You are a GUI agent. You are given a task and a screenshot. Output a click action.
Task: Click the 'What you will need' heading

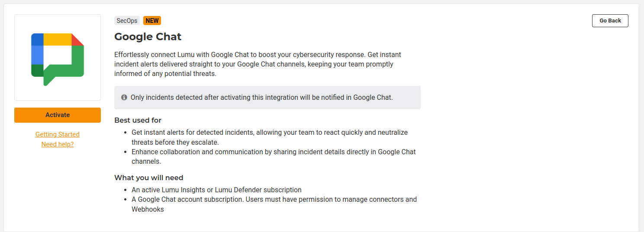[148, 178]
